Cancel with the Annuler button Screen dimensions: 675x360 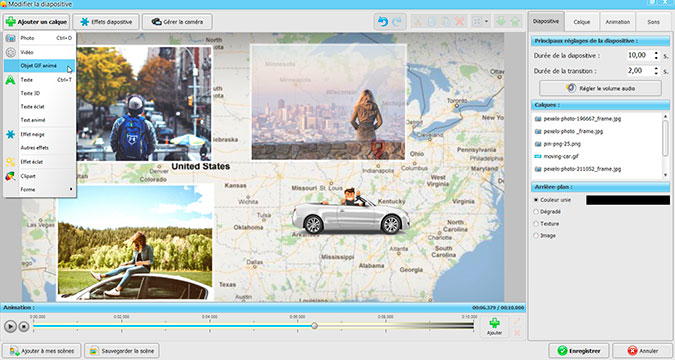coord(643,351)
